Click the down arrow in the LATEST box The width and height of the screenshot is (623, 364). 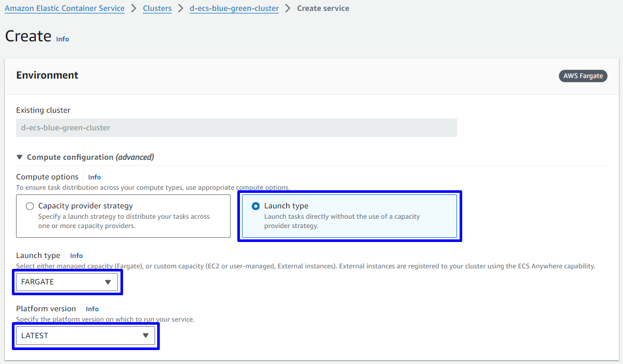pos(145,336)
